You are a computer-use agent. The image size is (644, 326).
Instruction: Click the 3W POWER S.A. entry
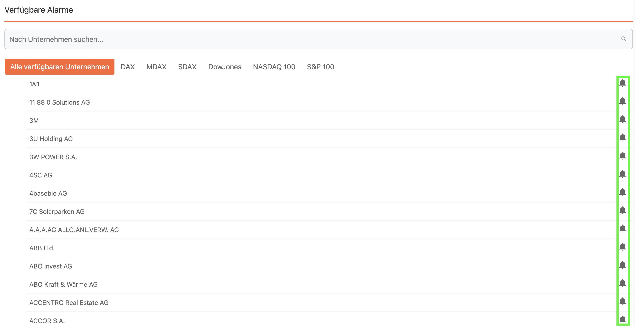click(x=53, y=157)
